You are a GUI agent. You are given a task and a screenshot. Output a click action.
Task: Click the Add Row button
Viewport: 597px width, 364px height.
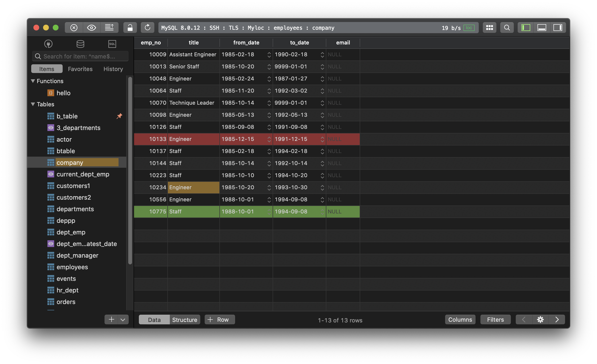pos(220,319)
